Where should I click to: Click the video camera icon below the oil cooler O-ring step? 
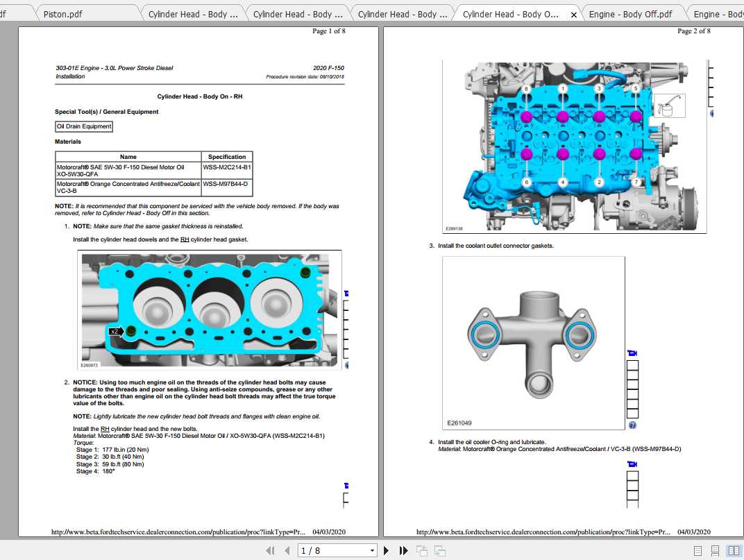click(632, 464)
